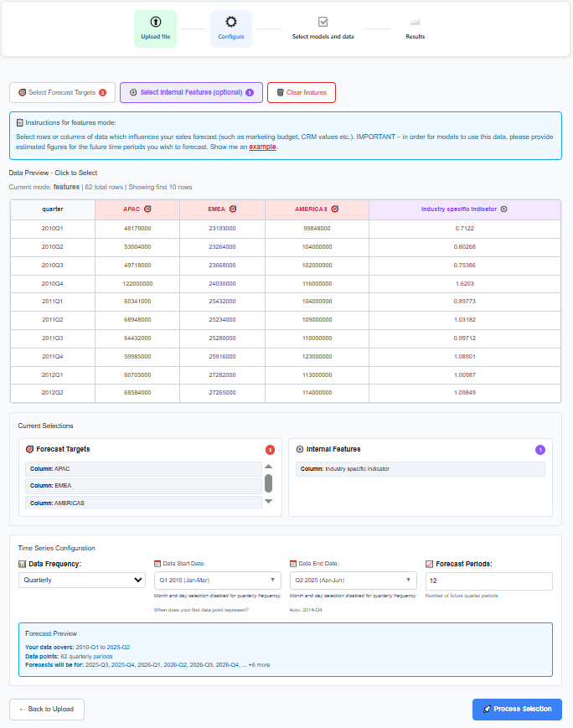Image resolution: width=573 pixels, height=728 pixels.
Task: Click the 2010Q1 row cell
Action: click(x=53, y=229)
